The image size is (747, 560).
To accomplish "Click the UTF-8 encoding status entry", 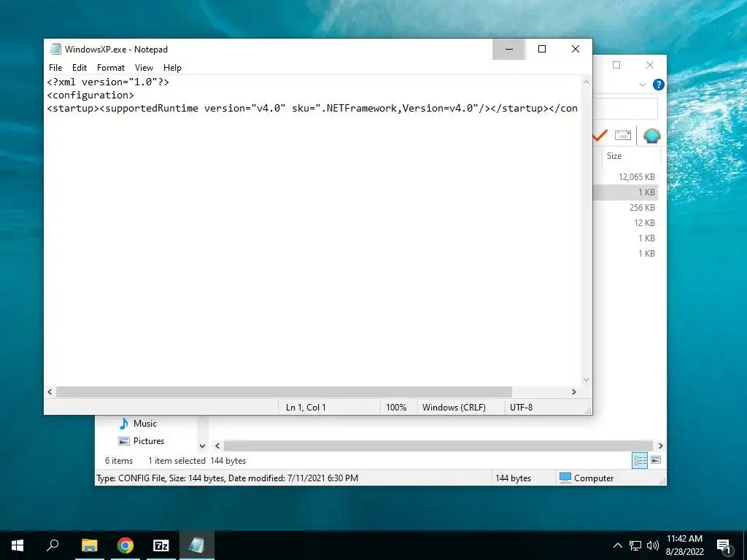I will tap(521, 407).
